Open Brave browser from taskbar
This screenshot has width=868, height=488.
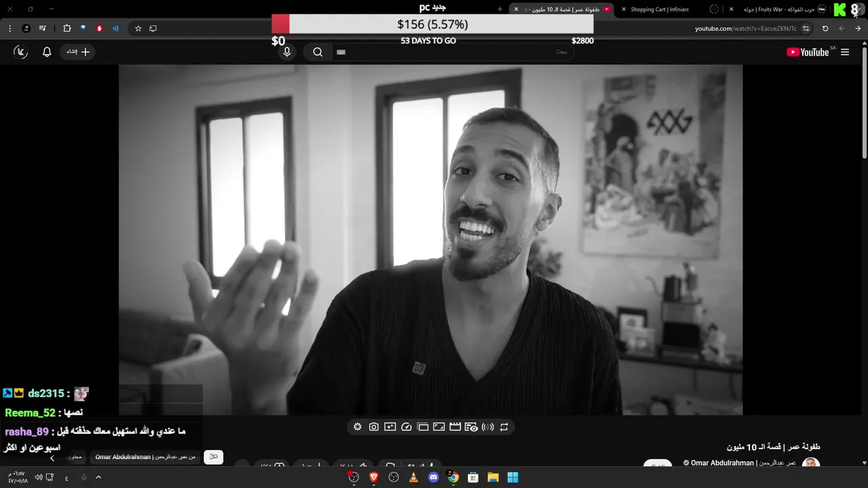[374, 477]
